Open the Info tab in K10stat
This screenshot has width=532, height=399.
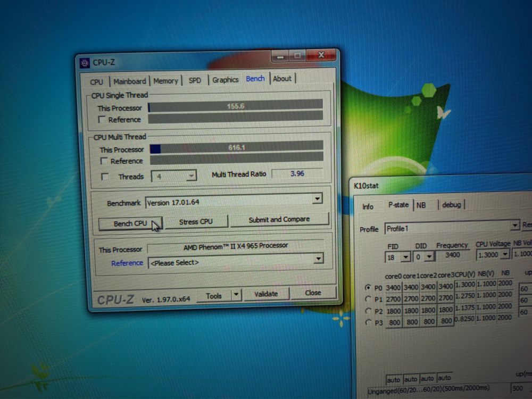368,206
